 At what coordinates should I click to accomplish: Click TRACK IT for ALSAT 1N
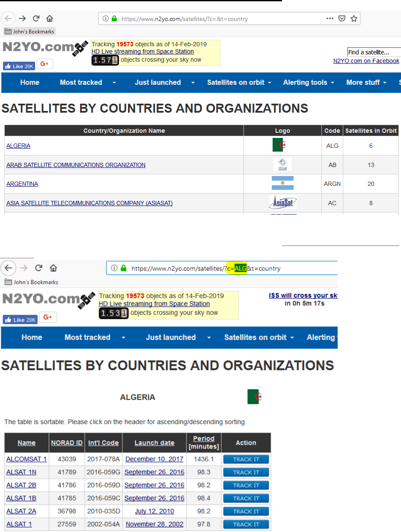[246, 472]
